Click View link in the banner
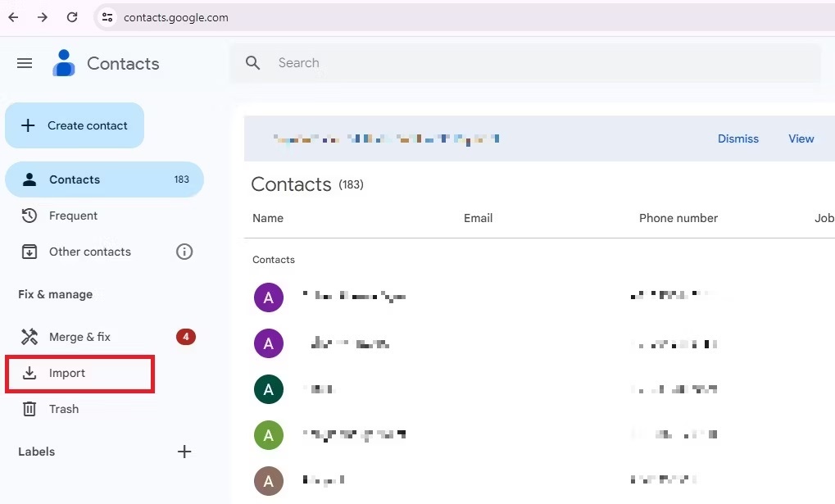The image size is (835, 504). pyautogui.click(x=801, y=138)
